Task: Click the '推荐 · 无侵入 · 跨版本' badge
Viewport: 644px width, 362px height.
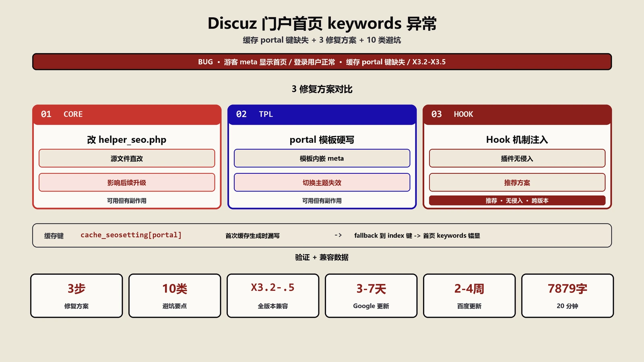Action: tap(517, 201)
